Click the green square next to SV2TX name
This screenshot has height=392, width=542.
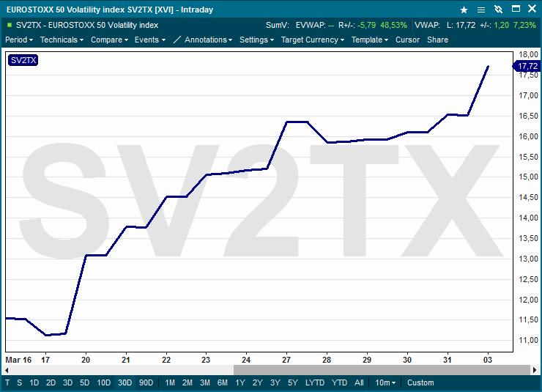tap(10, 25)
